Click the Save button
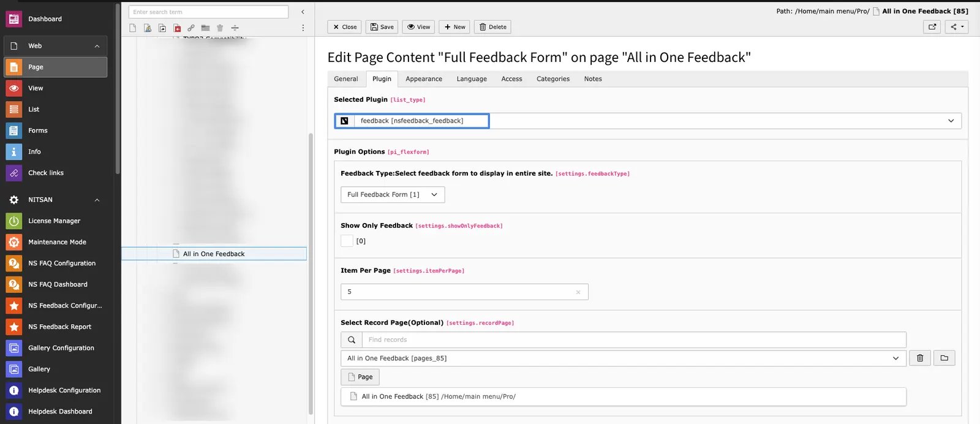The width and height of the screenshot is (980, 424). point(382,27)
